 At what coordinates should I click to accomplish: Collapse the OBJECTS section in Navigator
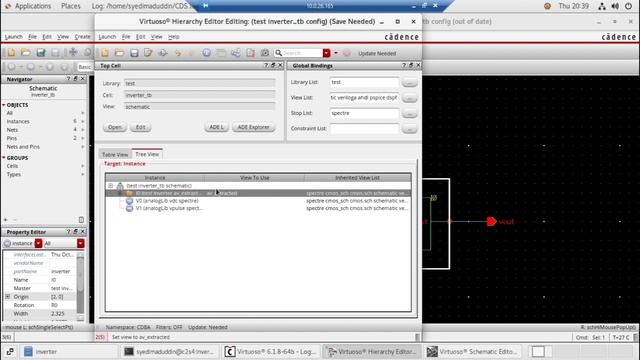coord(4,105)
